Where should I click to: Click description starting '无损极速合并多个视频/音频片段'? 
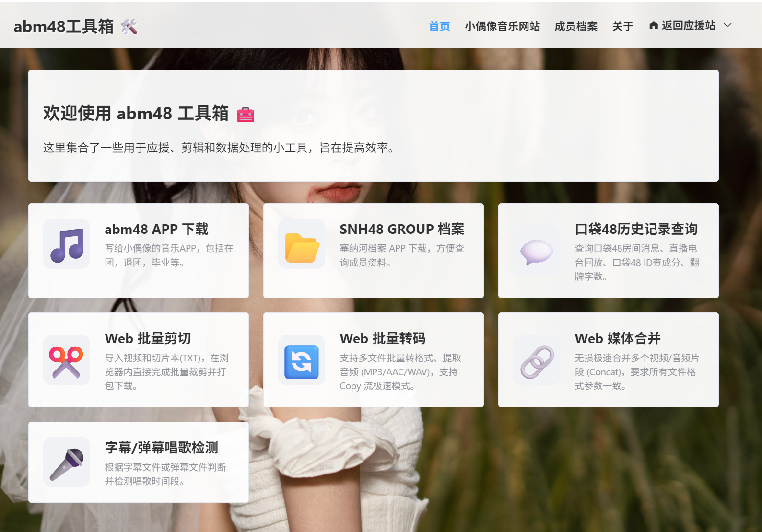[637, 372]
